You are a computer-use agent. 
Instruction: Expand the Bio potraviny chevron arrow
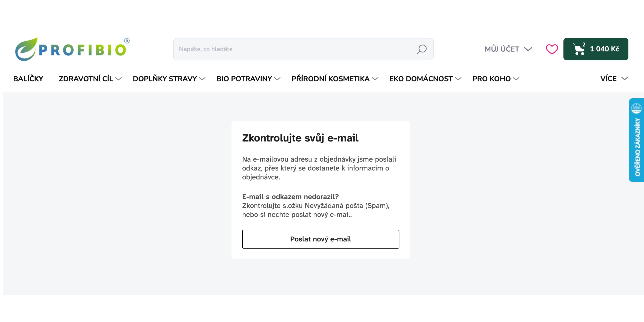click(x=277, y=79)
